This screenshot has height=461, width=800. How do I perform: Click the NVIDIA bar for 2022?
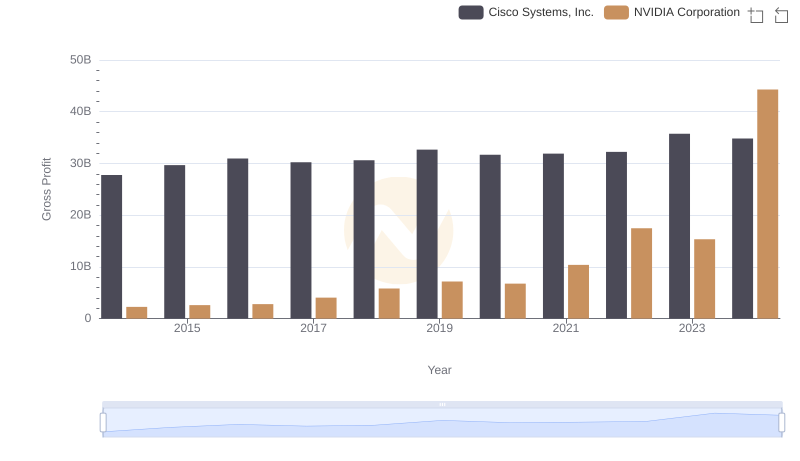click(641, 273)
